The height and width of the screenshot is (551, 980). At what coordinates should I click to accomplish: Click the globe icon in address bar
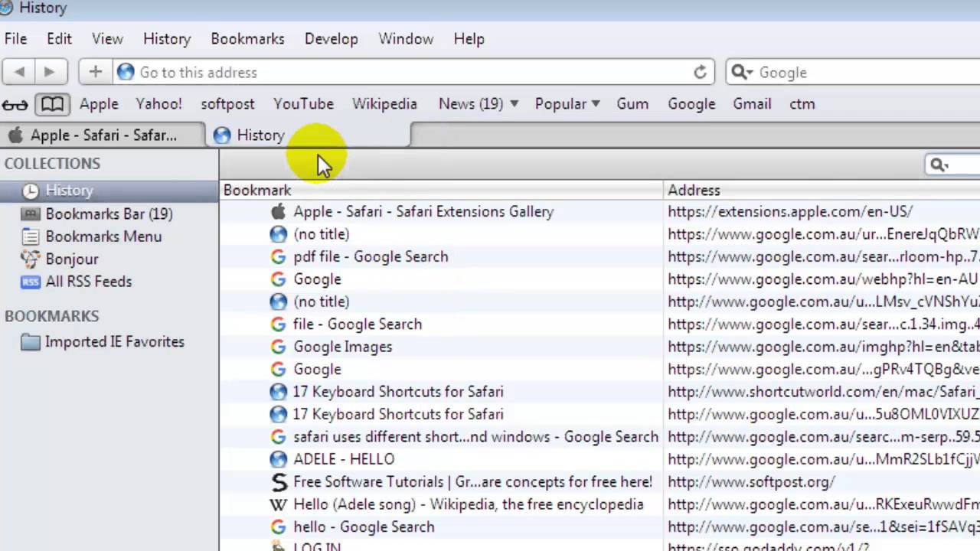click(126, 72)
